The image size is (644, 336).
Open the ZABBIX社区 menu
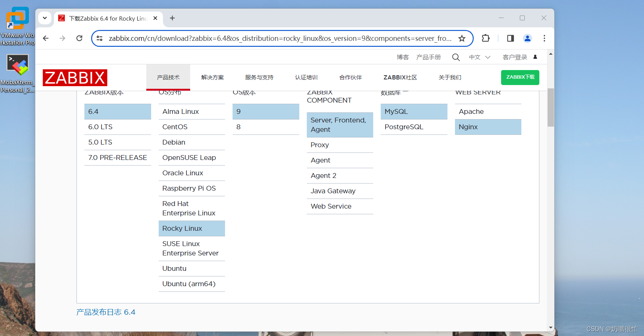[400, 78]
